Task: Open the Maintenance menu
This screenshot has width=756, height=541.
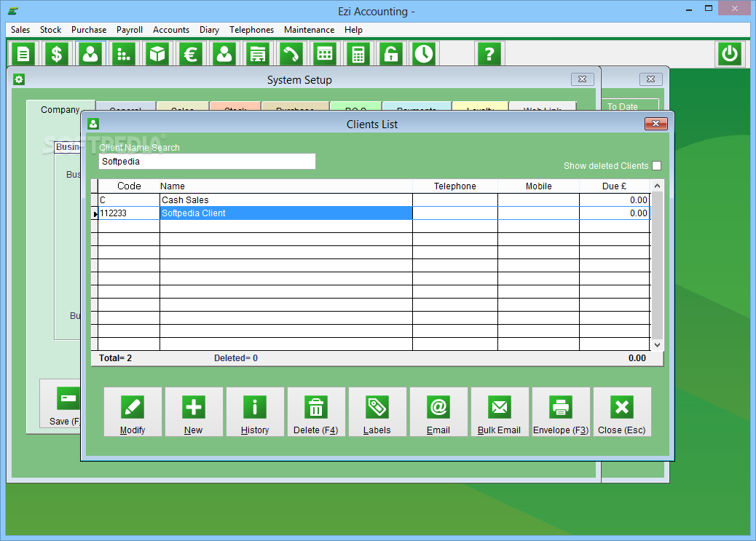Action: pos(309,30)
